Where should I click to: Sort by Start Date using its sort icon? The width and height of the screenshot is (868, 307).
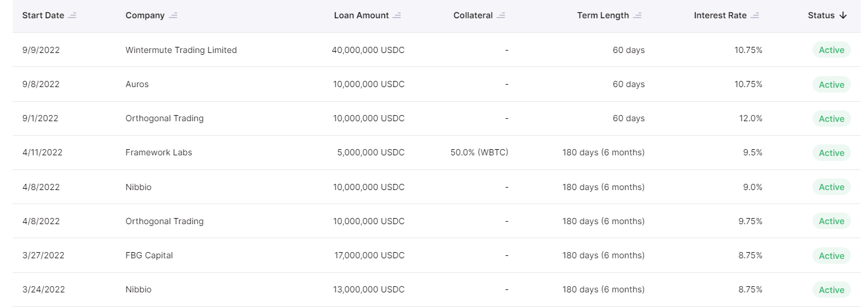click(72, 16)
